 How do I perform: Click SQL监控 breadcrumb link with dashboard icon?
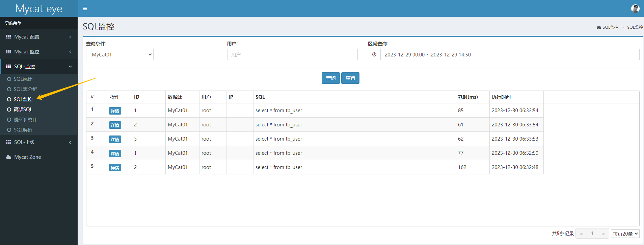coord(608,27)
